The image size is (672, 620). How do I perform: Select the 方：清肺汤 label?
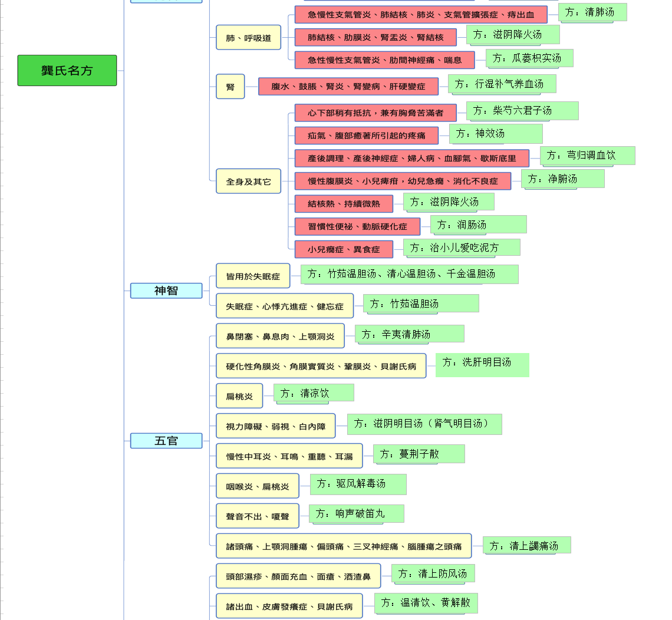tap(592, 12)
